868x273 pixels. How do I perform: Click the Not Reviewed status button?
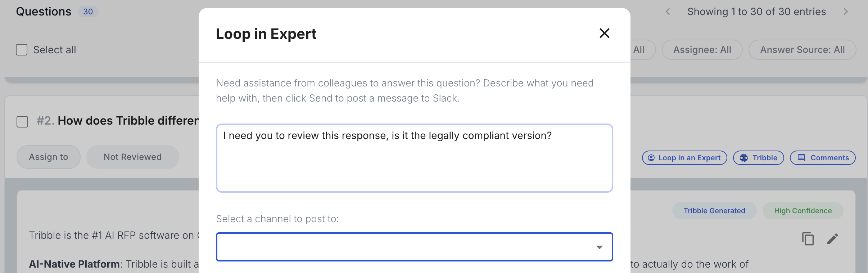pyautogui.click(x=132, y=157)
